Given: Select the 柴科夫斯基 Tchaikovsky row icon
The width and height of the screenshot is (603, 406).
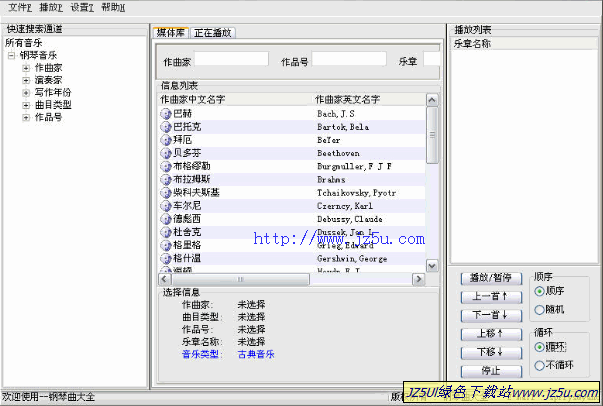Looking at the screenshot, I should pos(166,192).
